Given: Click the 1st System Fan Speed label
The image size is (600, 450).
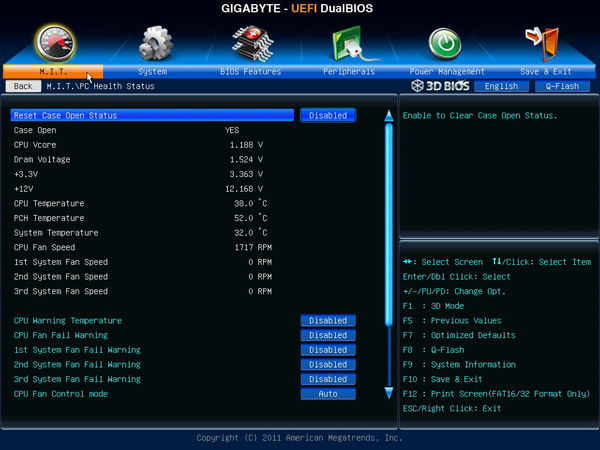Looking at the screenshot, I should click(x=61, y=262).
